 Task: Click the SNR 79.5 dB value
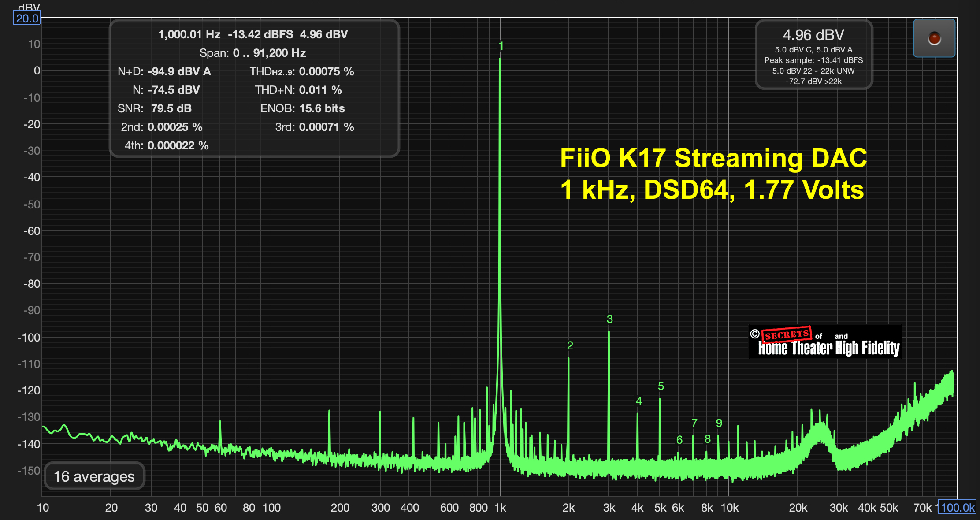coord(171,108)
